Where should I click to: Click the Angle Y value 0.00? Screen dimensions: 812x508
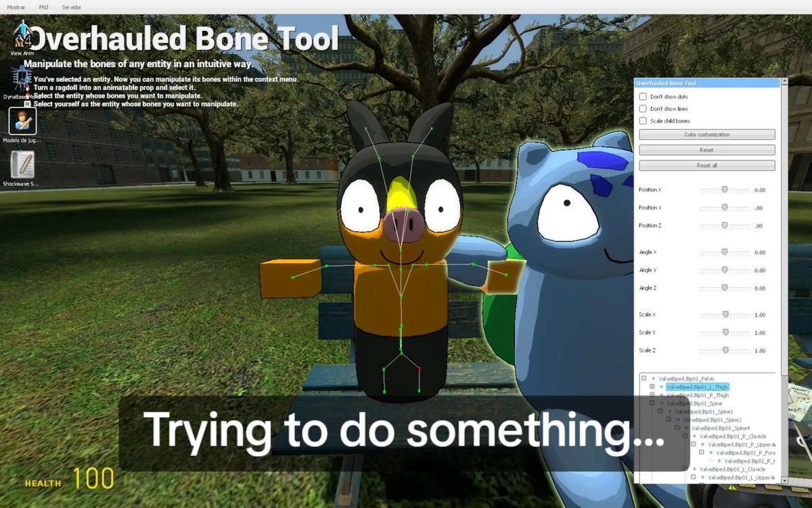point(760,271)
